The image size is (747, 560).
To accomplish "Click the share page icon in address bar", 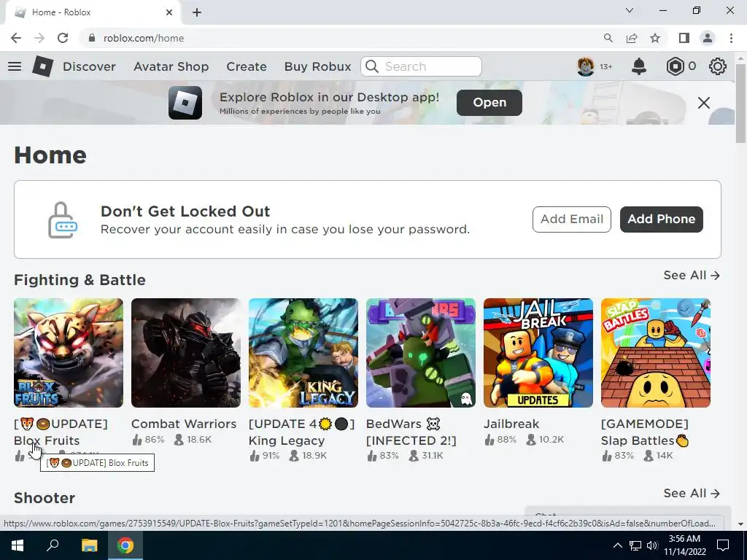I will click(632, 38).
